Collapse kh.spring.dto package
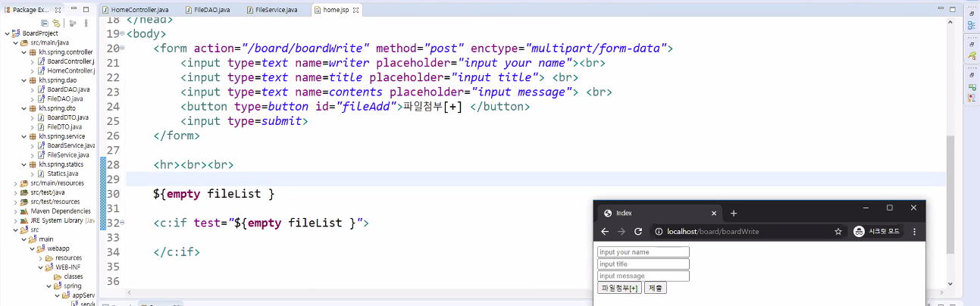 tap(24, 108)
